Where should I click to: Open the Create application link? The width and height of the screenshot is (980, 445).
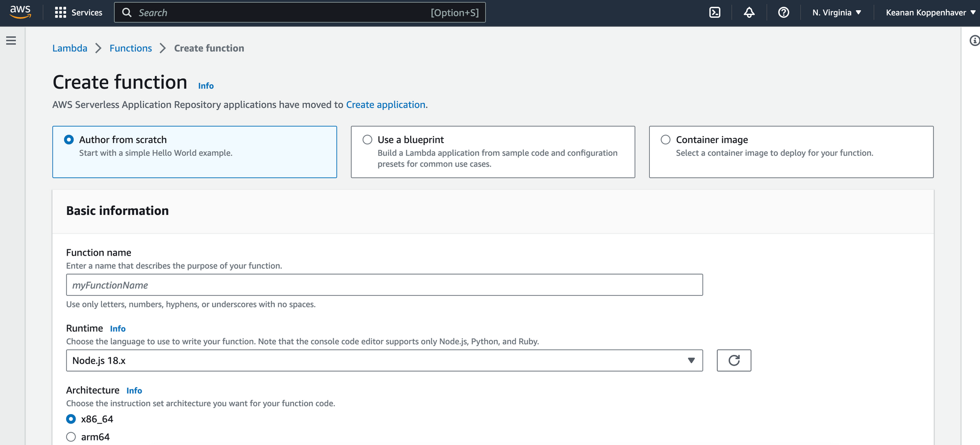click(386, 105)
